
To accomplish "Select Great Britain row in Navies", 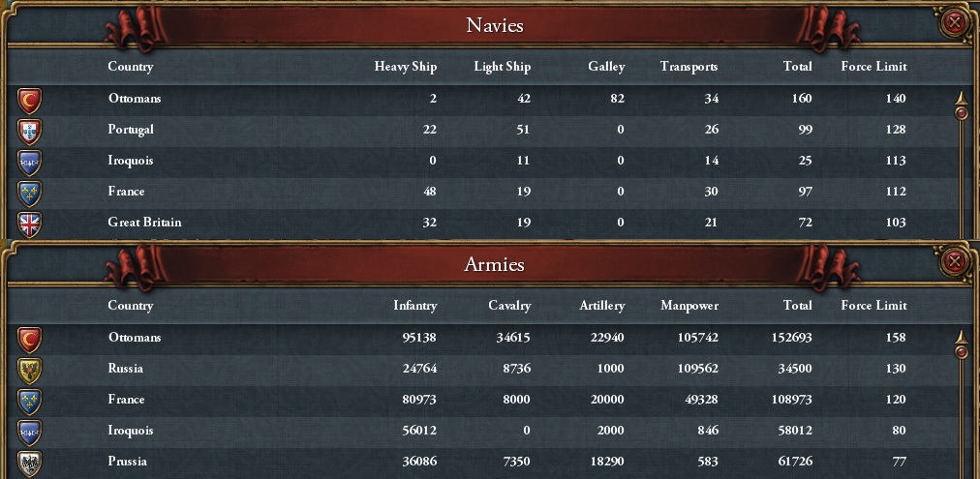I will pyautogui.click(x=484, y=223).
